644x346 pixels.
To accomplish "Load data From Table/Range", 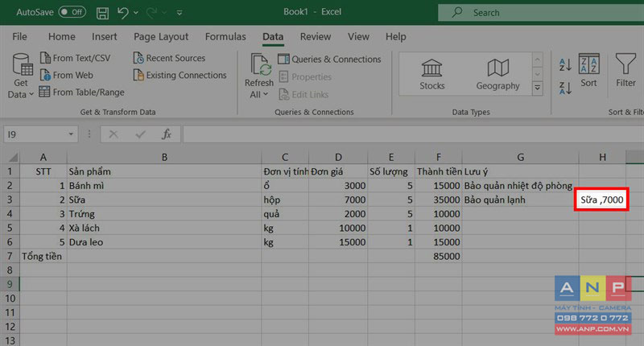I will [x=81, y=93].
